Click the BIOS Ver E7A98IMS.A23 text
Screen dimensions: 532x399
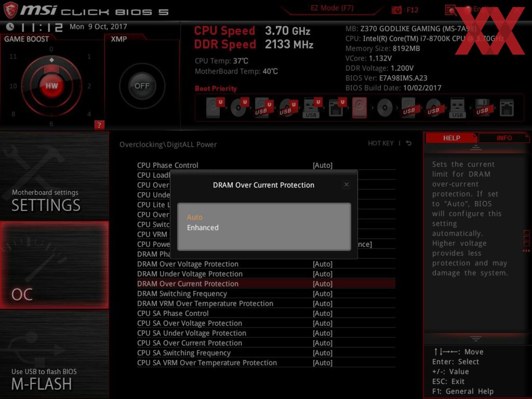386,78
